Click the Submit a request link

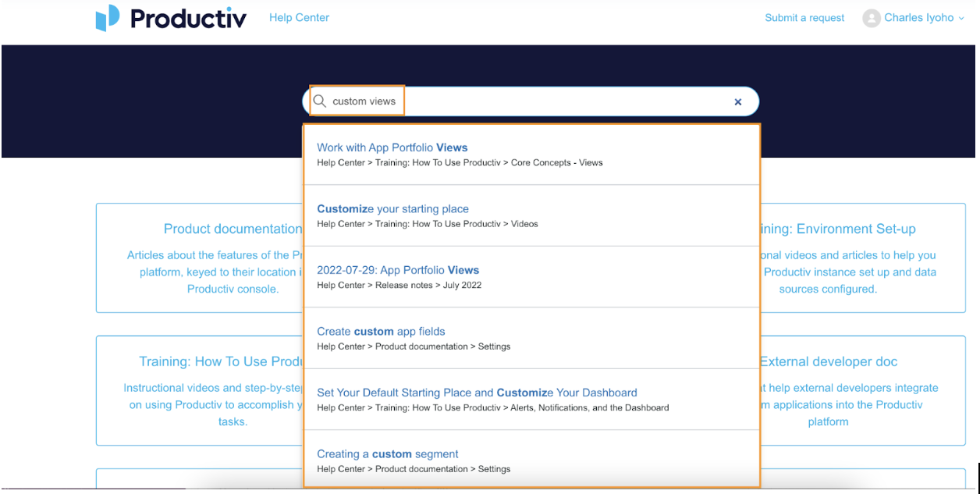[x=804, y=17]
